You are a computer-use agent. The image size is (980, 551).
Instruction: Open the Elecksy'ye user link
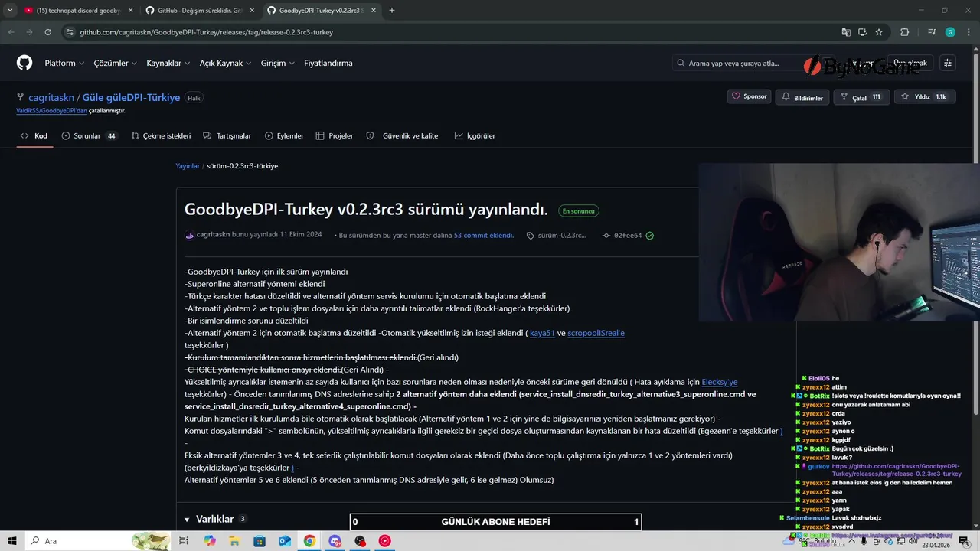click(720, 382)
